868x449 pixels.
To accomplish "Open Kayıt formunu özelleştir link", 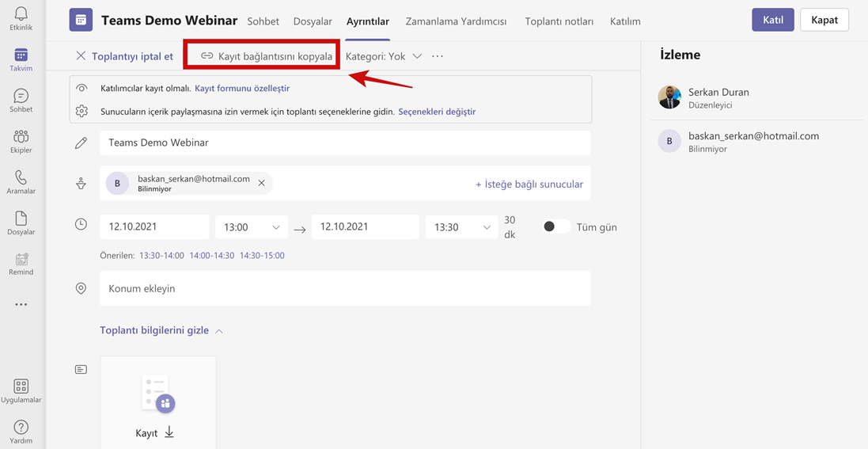I will (x=242, y=88).
